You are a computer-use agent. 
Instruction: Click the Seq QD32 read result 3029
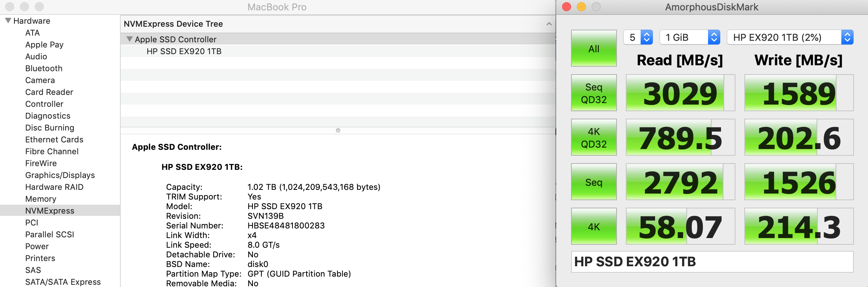(680, 93)
